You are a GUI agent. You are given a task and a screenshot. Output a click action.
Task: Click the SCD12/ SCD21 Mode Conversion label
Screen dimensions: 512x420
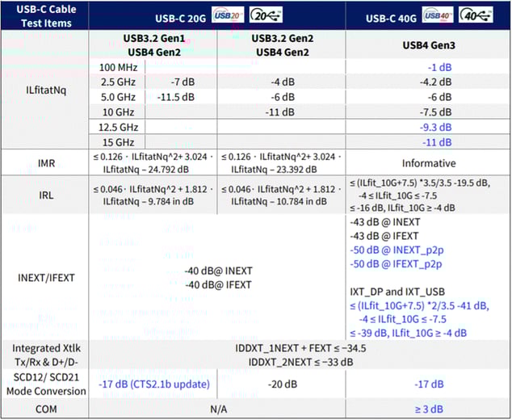(x=46, y=384)
